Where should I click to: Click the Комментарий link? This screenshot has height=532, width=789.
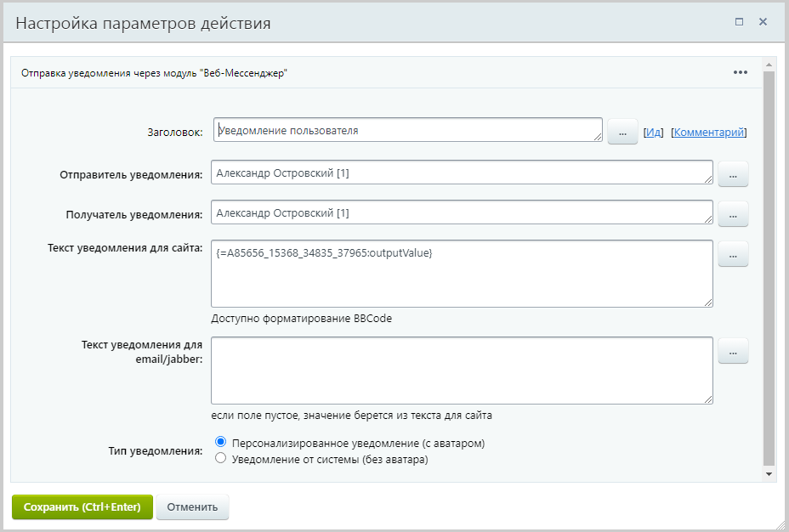coord(709,132)
